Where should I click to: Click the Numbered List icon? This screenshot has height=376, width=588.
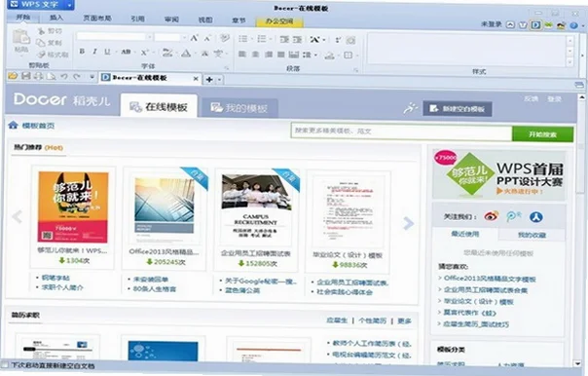click(x=262, y=39)
